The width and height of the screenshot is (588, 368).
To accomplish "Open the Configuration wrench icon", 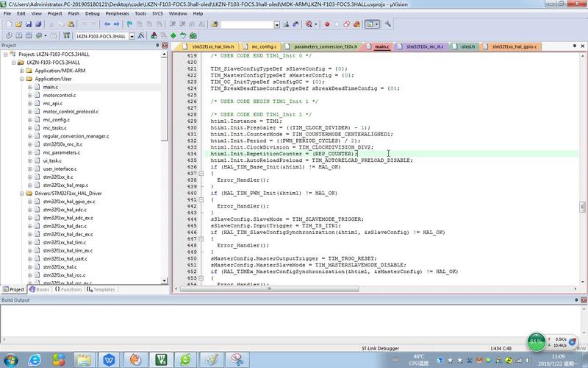I will pos(388,24).
